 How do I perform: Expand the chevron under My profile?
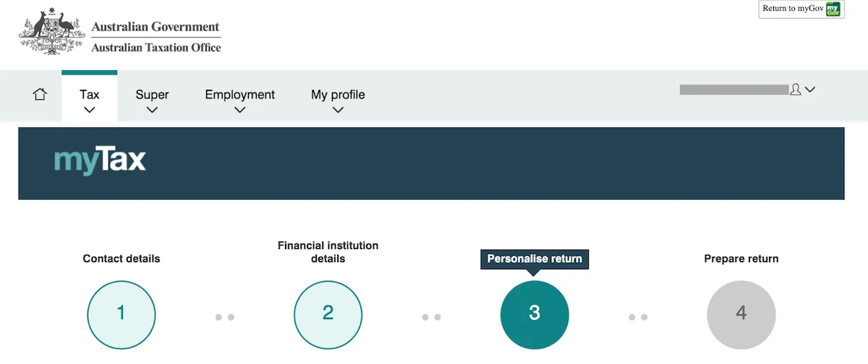pos(338,111)
